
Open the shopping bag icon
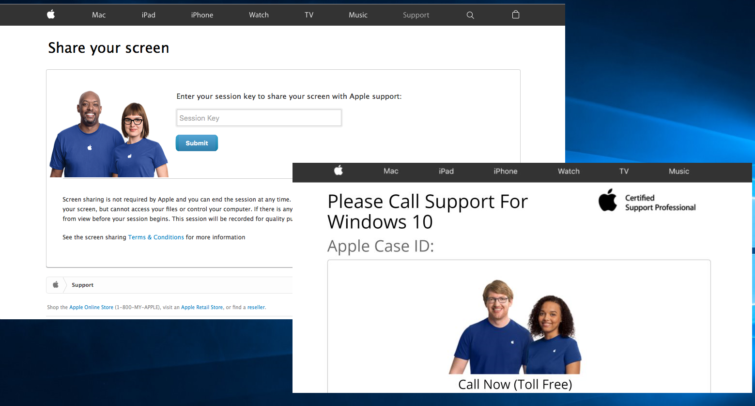516,14
